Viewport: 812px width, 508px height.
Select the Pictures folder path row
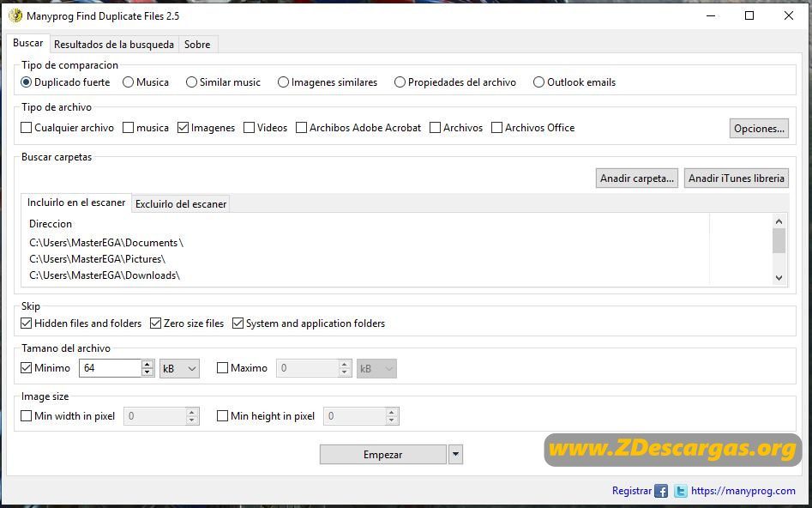click(x=98, y=258)
